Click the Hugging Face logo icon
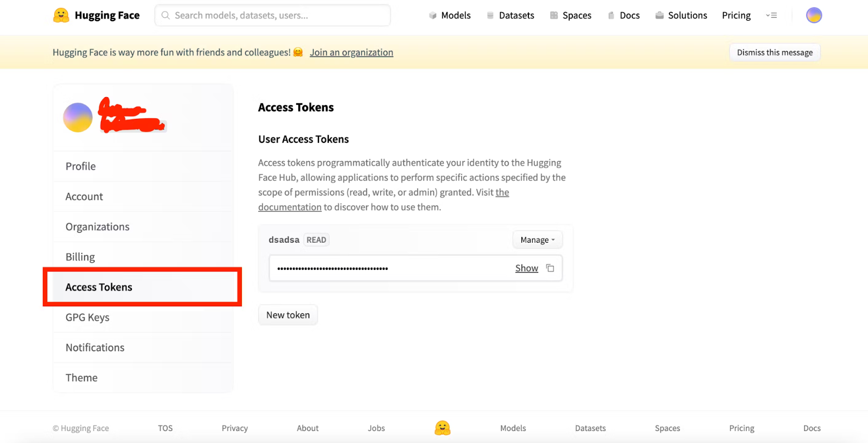 tap(61, 15)
